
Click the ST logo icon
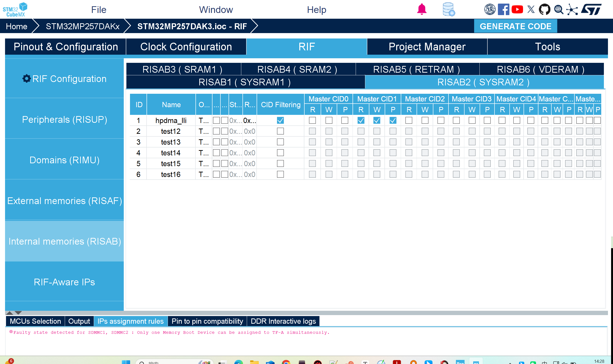591,9
